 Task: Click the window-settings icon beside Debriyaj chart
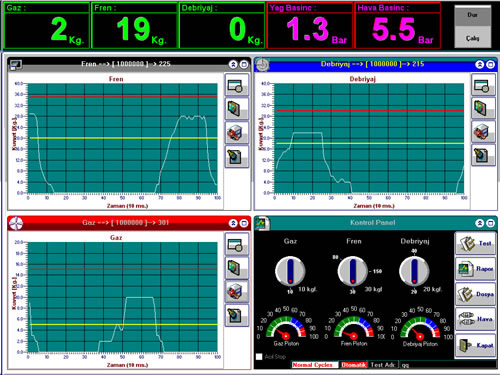point(483,85)
